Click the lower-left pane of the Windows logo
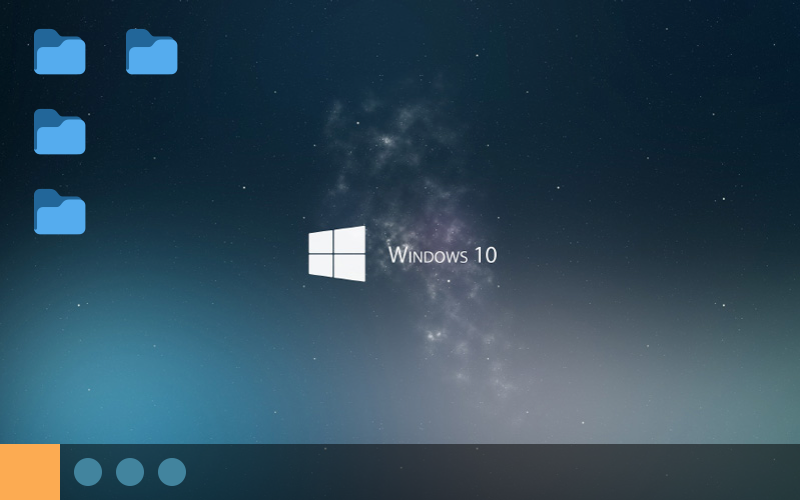 tap(321, 266)
